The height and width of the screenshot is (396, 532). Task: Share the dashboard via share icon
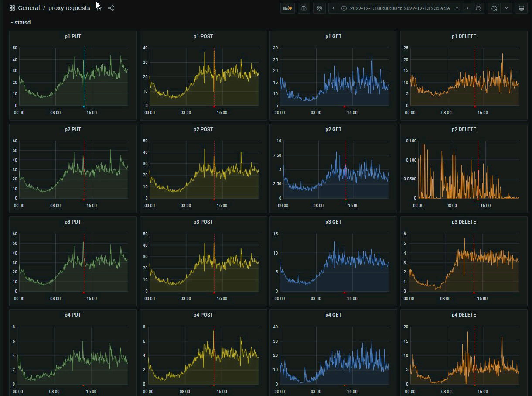click(x=111, y=8)
